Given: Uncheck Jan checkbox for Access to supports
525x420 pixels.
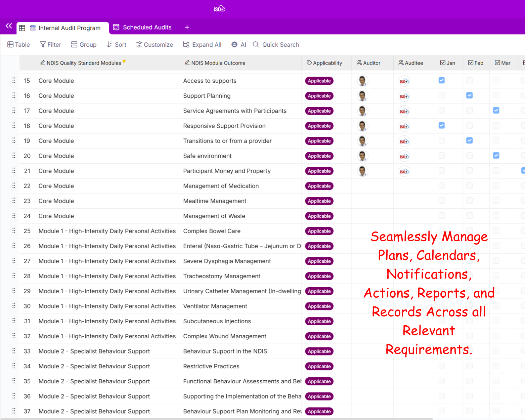Looking at the screenshot, I should tap(442, 80).
